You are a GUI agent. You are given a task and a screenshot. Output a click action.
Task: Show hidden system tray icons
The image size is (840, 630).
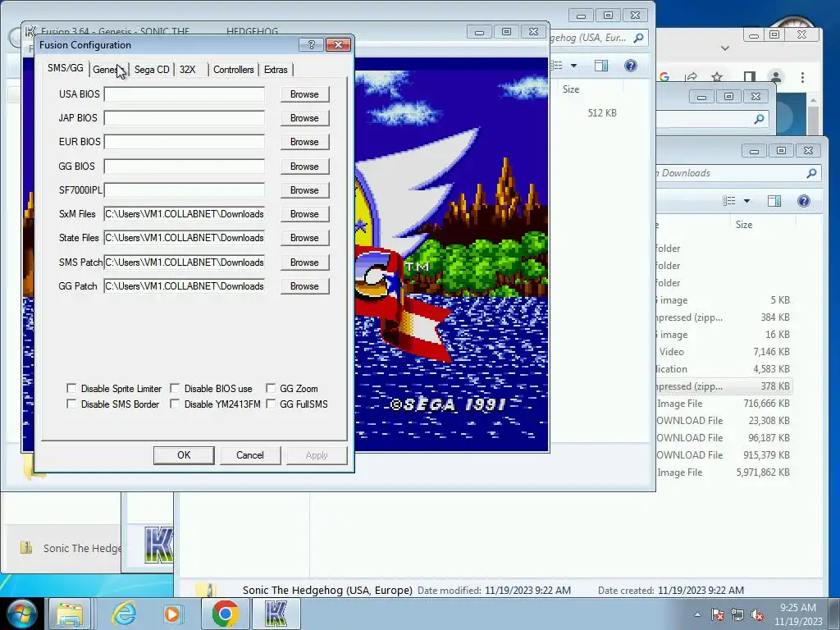(x=697, y=614)
